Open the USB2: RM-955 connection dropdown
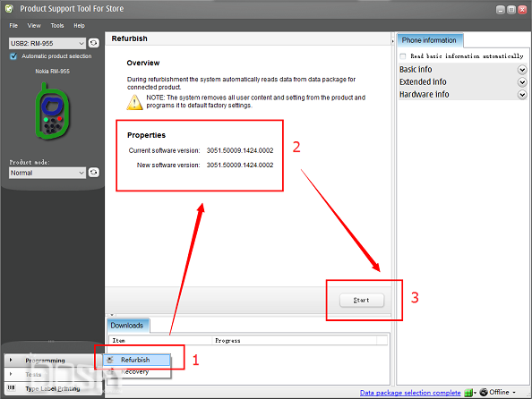This screenshot has width=532, height=399. pyautogui.click(x=47, y=44)
